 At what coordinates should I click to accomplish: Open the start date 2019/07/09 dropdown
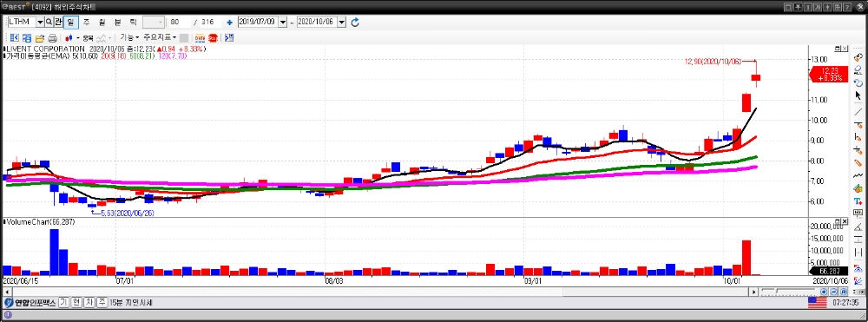(284, 22)
